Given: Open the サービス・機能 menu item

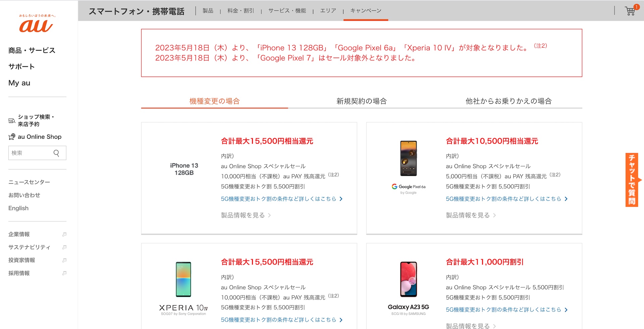Looking at the screenshot, I should [x=287, y=11].
